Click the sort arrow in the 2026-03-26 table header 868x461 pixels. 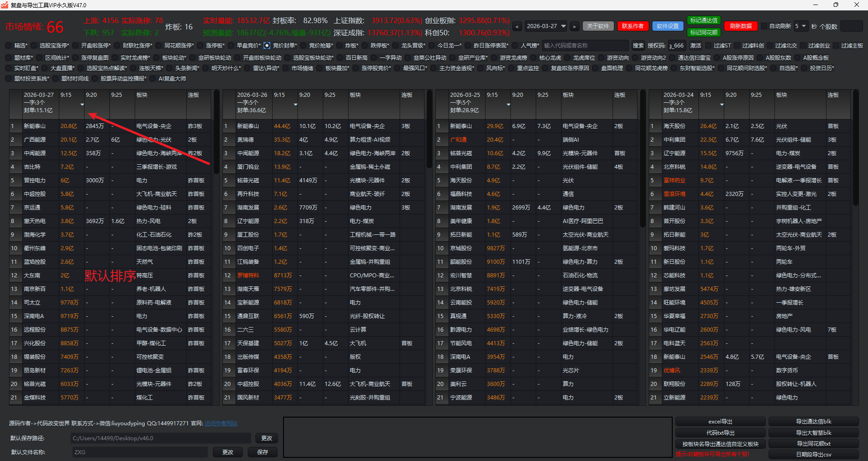click(x=295, y=105)
